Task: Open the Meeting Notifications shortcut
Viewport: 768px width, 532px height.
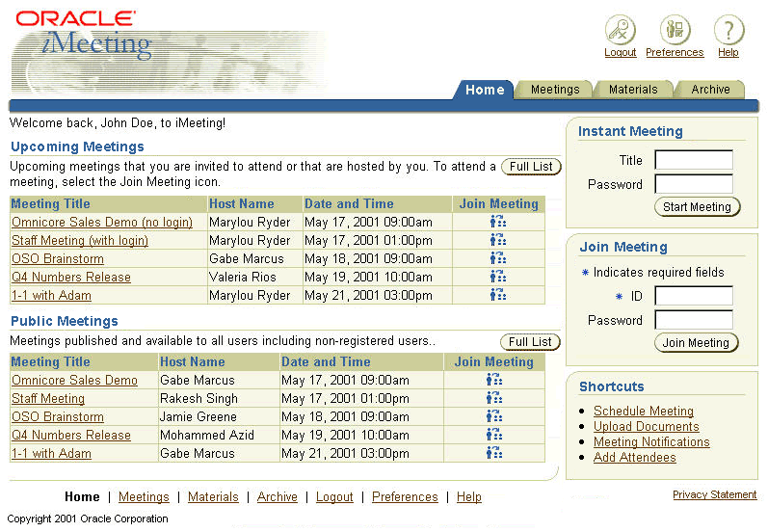Action: (651, 441)
